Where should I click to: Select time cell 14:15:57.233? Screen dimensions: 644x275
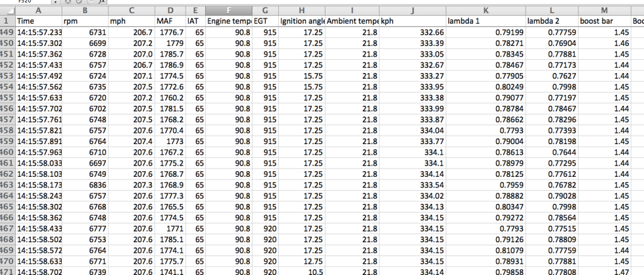[39, 33]
